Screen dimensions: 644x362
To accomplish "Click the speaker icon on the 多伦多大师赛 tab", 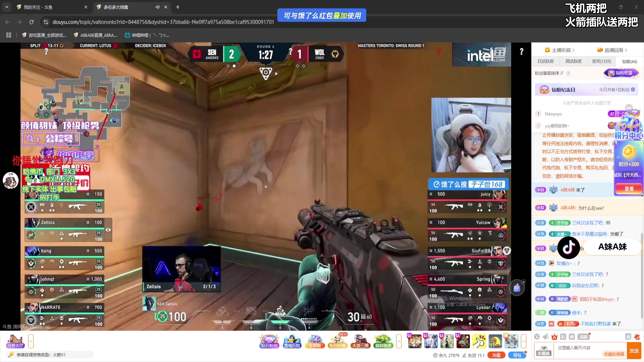I will pos(157,7).
